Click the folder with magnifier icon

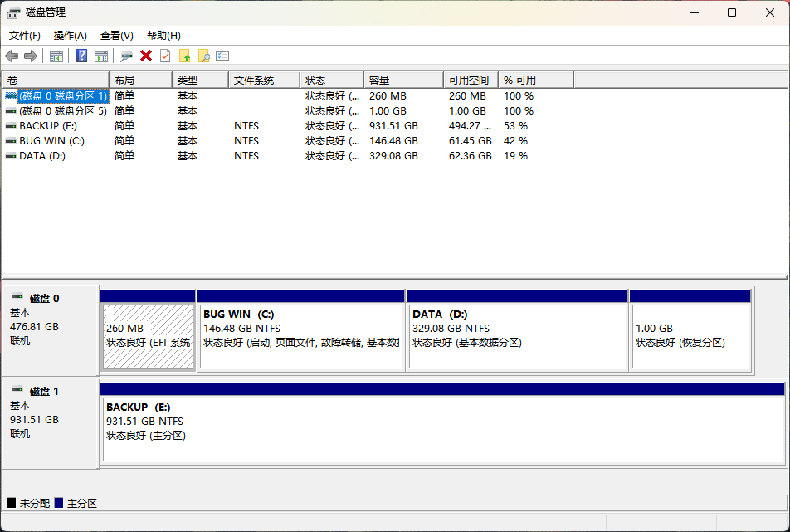[x=203, y=56]
